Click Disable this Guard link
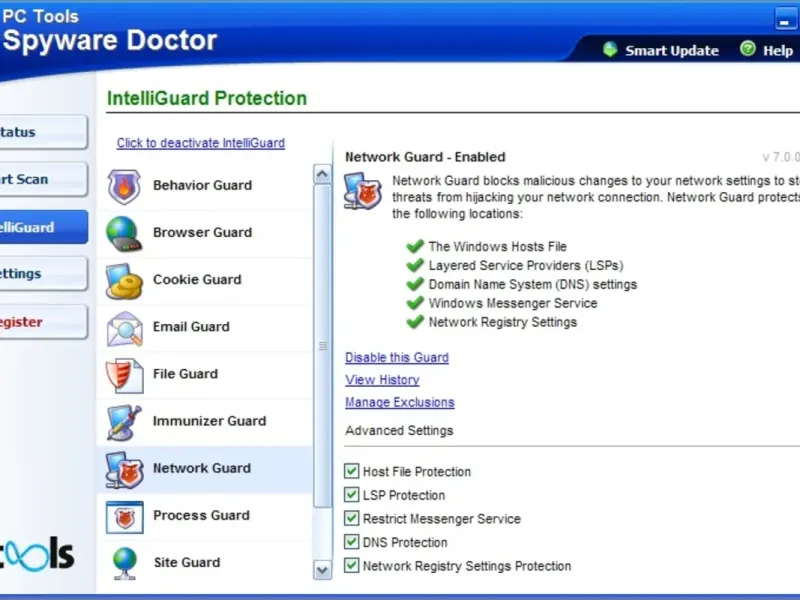The width and height of the screenshot is (800, 600). coord(397,358)
